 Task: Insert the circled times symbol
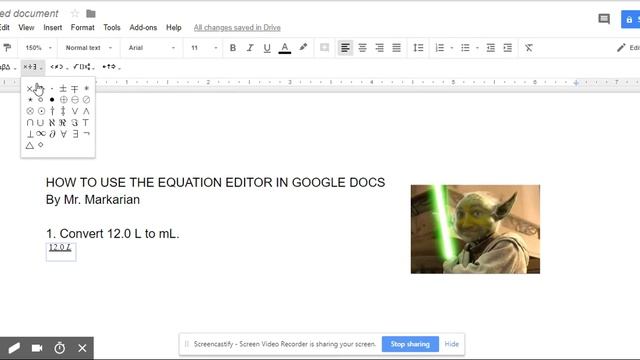tap(30, 111)
